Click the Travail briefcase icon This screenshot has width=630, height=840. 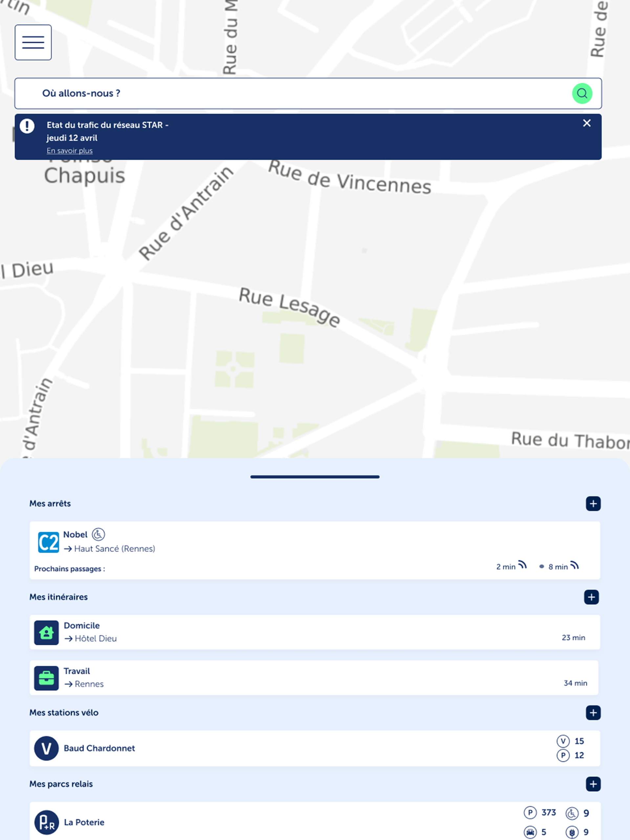click(x=46, y=678)
